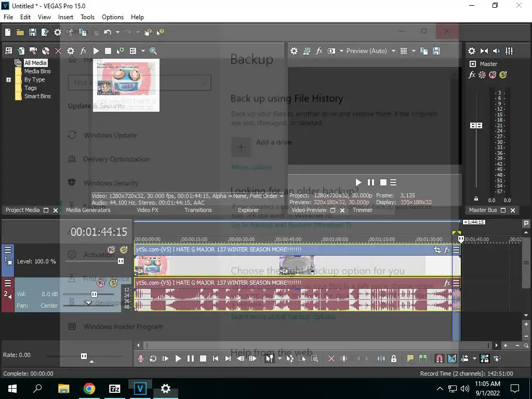Screen dimensions: 532x399
Task: Switch to the Transitions tab
Action: pos(198,210)
